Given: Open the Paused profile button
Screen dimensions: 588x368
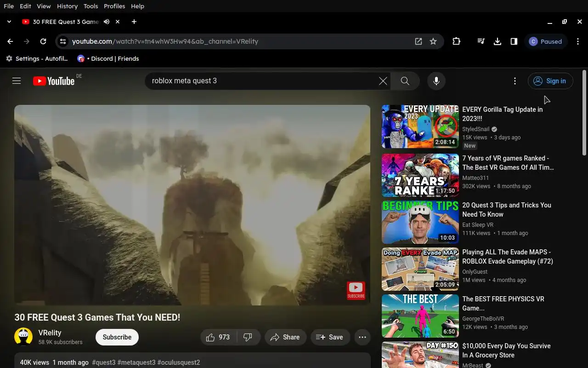Looking at the screenshot, I should (x=546, y=41).
